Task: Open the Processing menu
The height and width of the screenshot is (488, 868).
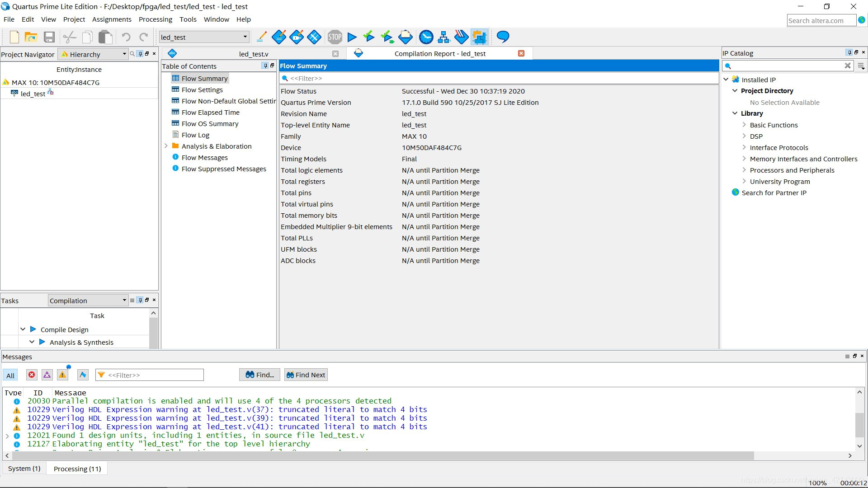Action: click(155, 19)
